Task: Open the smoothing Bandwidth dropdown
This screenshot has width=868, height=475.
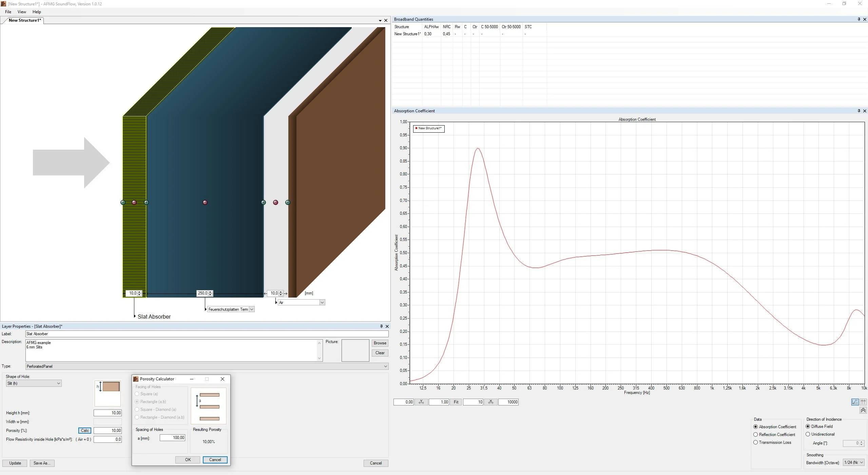Action: [x=853, y=462]
